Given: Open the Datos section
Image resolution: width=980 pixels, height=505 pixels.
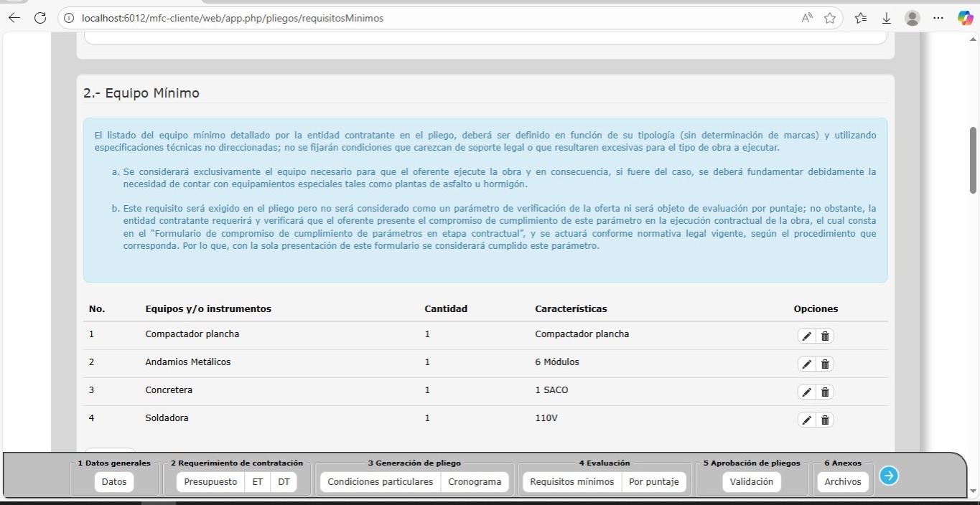Looking at the screenshot, I should coord(113,482).
